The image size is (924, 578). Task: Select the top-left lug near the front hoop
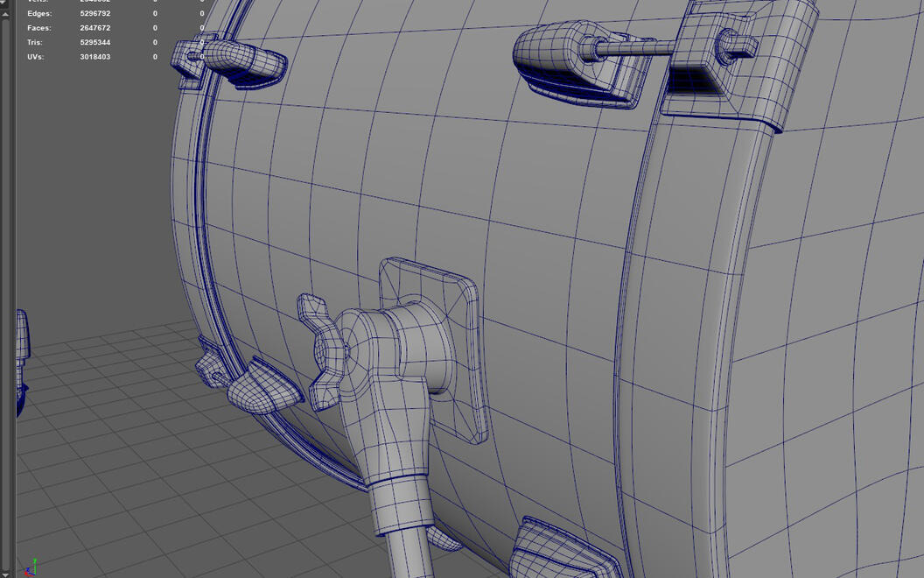click(x=236, y=63)
